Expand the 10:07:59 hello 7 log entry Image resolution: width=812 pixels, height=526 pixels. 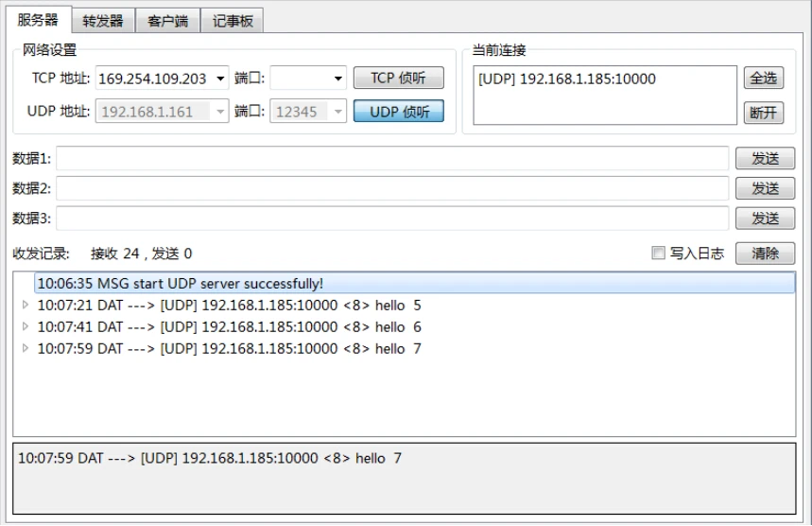click(25, 348)
